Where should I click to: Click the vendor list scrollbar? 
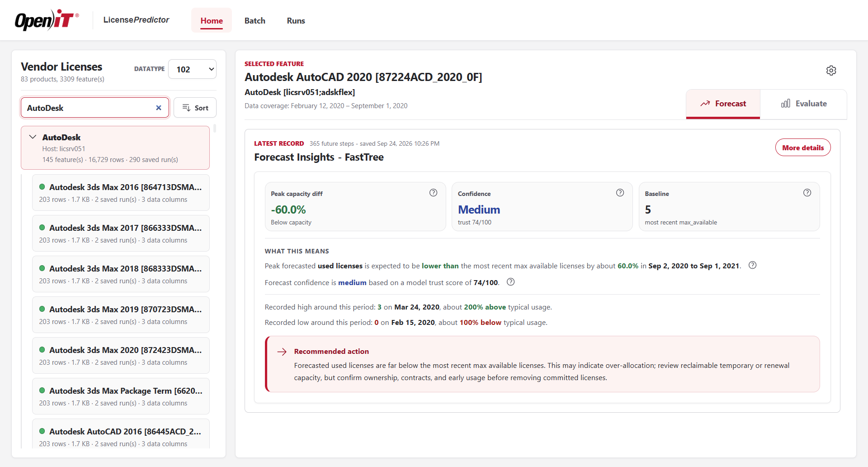coord(215,128)
